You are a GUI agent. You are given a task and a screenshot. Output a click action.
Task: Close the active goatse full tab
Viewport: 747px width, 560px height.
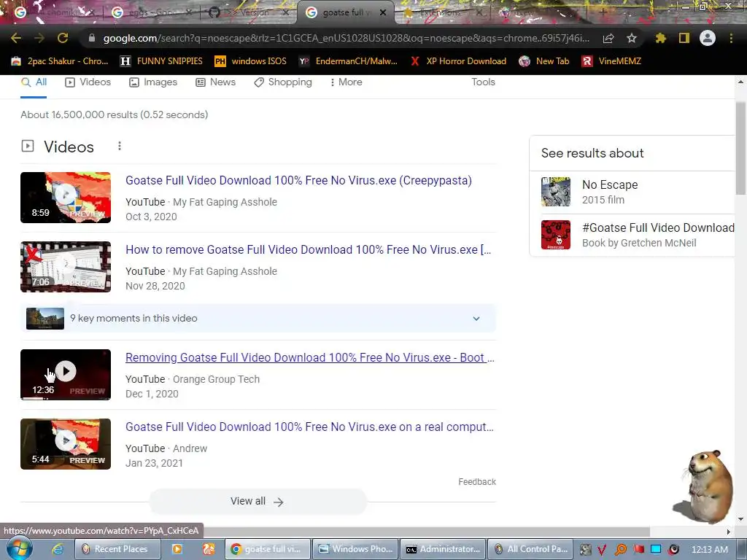pos(383,12)
